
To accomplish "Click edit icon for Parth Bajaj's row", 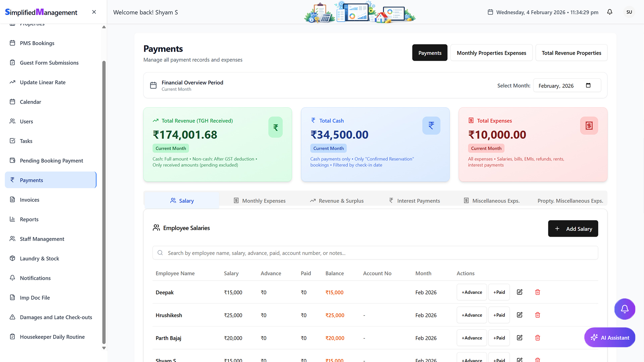I will click(x=520, y=338).
